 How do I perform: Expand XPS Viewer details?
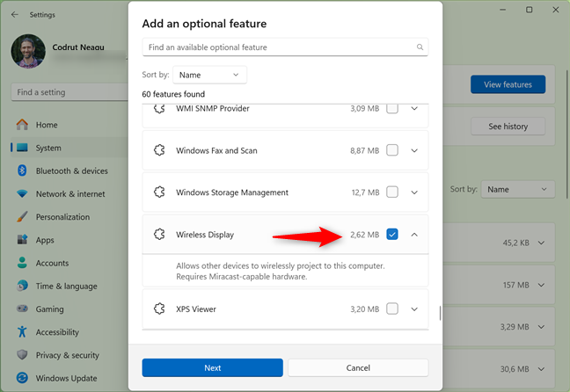coord(414,309)
